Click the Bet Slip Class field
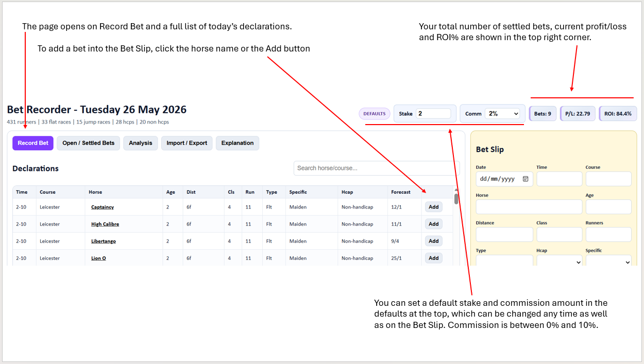Image resolution: width=644 pixels, height=364 pixels. click(560, 235)
